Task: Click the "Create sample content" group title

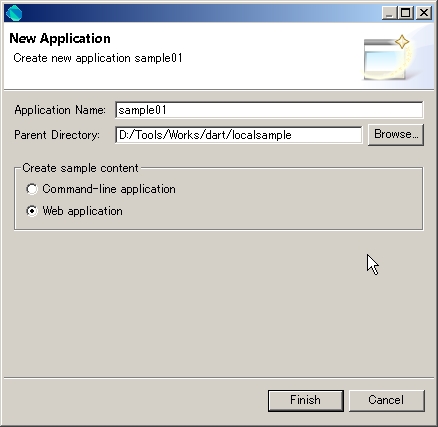Action: tap(80, 168)
